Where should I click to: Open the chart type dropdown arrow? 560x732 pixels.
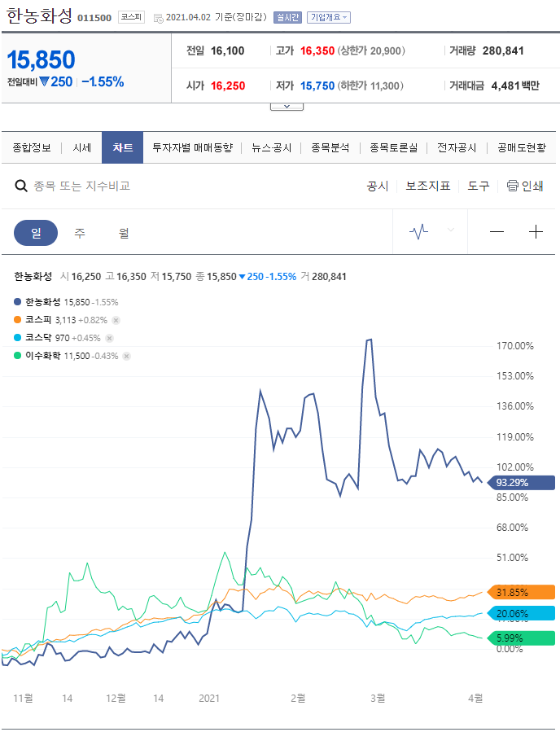[x=451, y=230]
